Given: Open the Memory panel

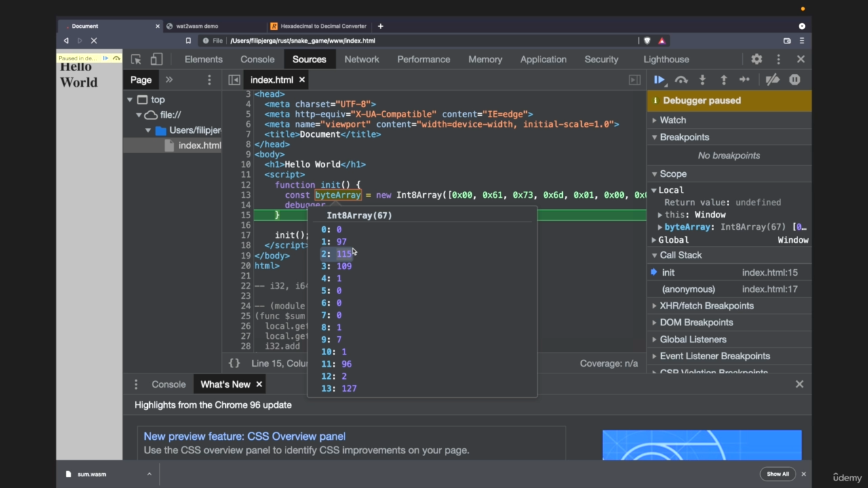Looking at the screenshot, I should pyautogui.click(x=486, y=59).
